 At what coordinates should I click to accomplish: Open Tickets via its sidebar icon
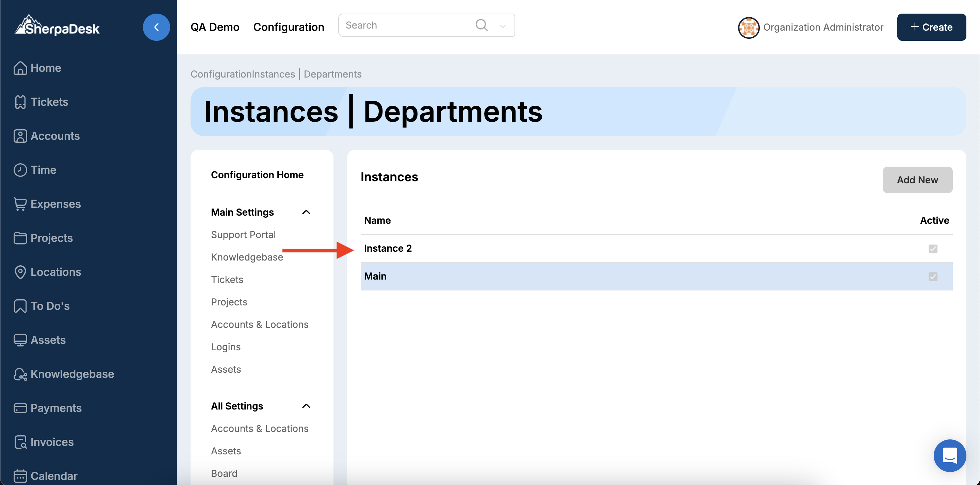click(20, 102)
